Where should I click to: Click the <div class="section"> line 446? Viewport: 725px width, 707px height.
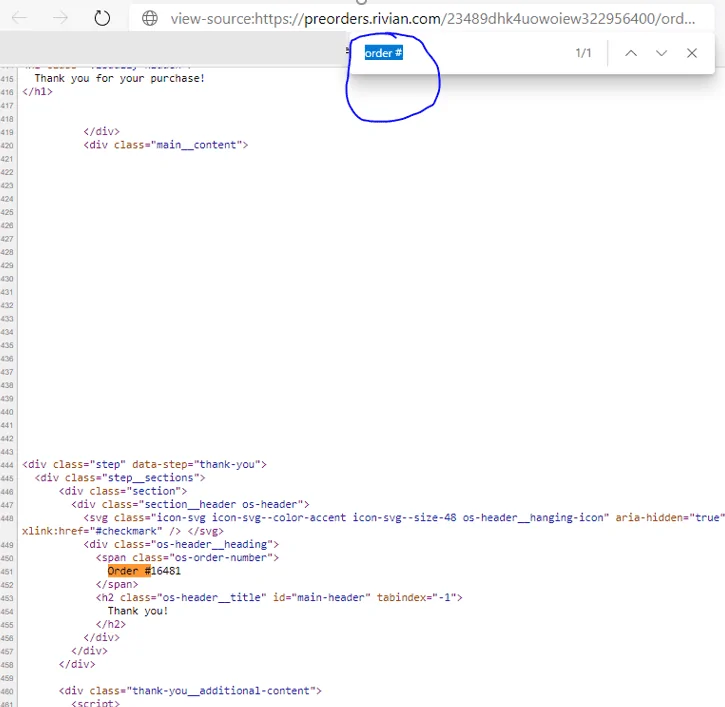[x=123, y=491]
